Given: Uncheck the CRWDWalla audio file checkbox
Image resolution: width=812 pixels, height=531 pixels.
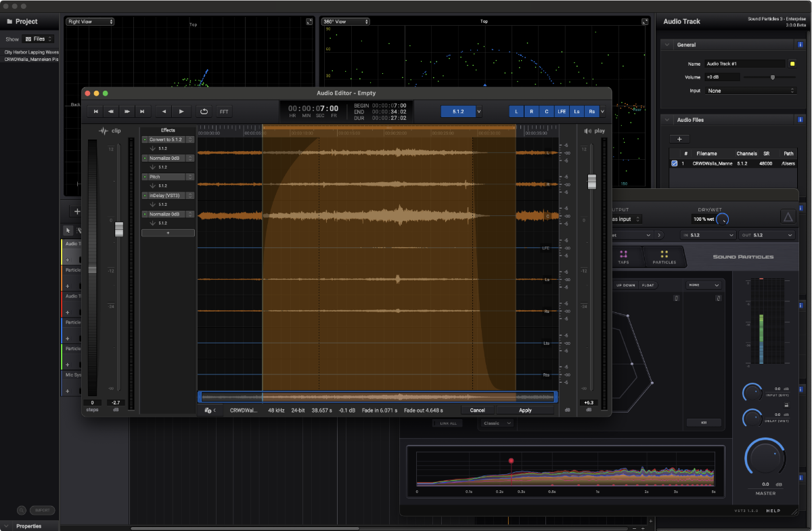Looking at the screenshot, I should pyautogui.click(x=674, y=163).
